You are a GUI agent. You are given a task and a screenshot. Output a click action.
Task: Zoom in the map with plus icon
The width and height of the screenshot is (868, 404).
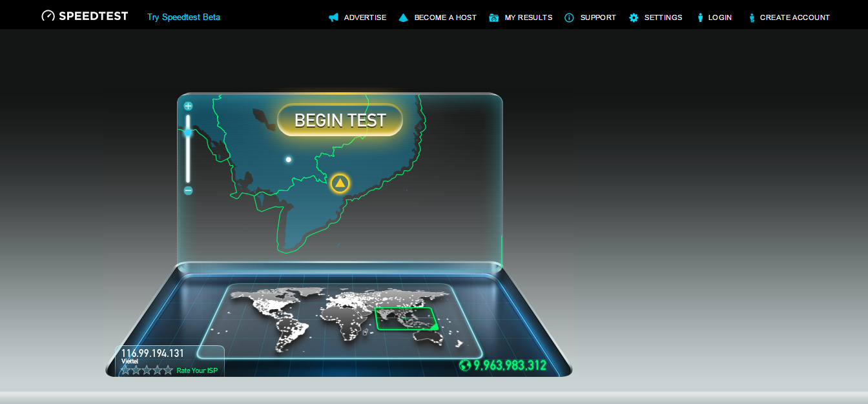coord(188,106)
